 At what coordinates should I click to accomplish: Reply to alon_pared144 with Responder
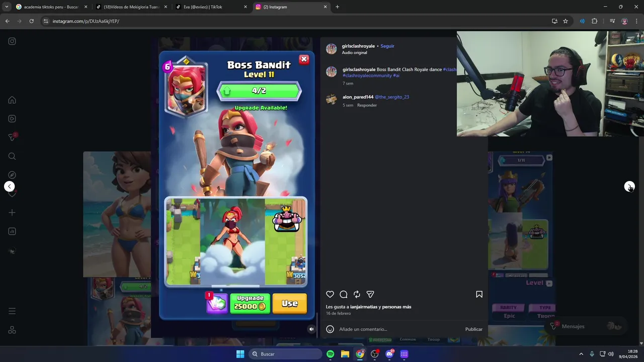pyautogui.click(x=367, y=105)
